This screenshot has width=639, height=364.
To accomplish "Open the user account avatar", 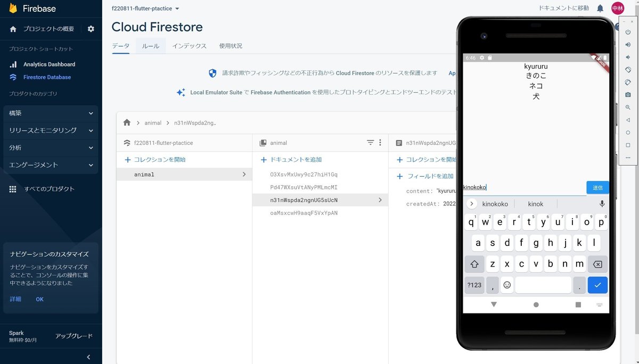I will pyautogui.click(x=618, y=9).
